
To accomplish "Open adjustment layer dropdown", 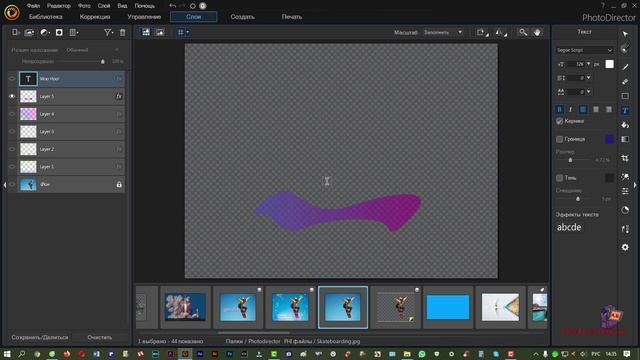I will (44, 33).
